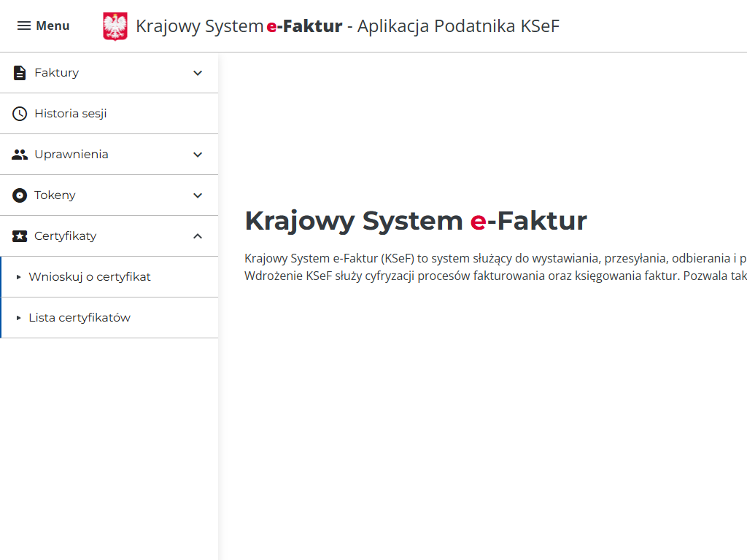The image size is (747, 560).
Task: Open the Wnioskuj o certyfikat page
Action: tap(90, 277)
